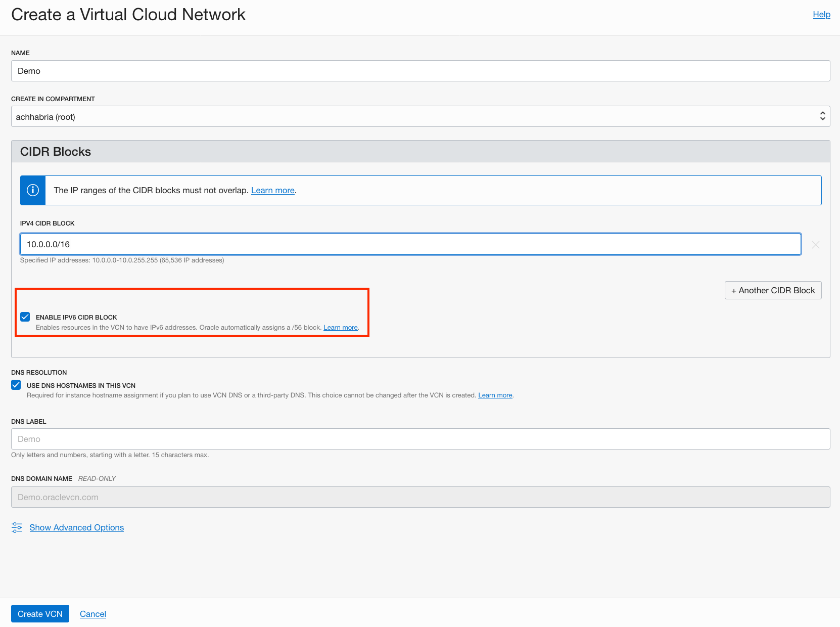840x627 pixels.
Task: Open Learn more about IPv6 addresses
Action: tap(340, 327)
